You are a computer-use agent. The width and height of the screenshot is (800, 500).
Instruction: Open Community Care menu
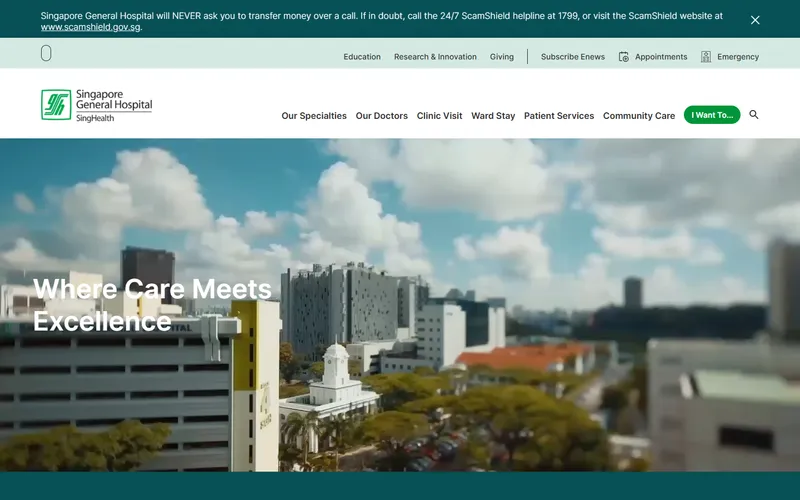coord(639,116)
